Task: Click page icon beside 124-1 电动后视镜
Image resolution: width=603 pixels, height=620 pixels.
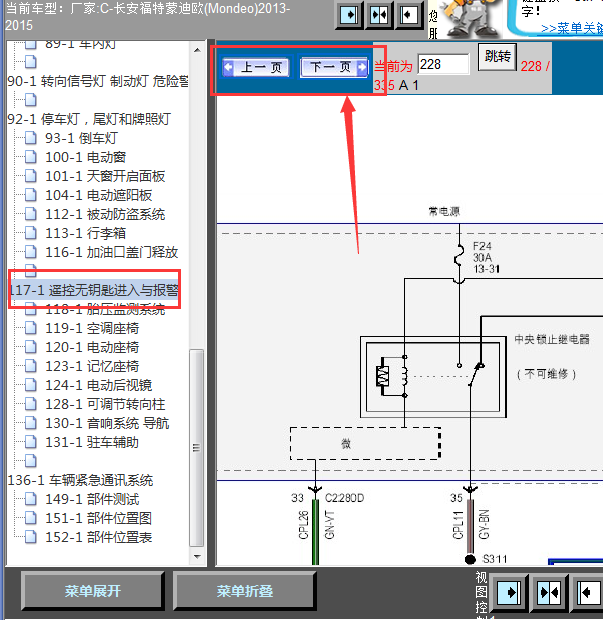Action: 31,385
